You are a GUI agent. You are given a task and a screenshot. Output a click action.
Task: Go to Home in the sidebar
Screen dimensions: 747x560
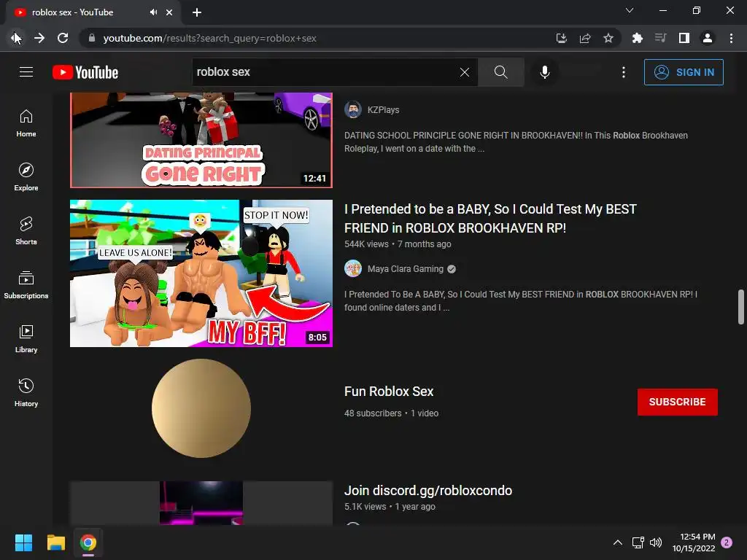pos(26,122)
